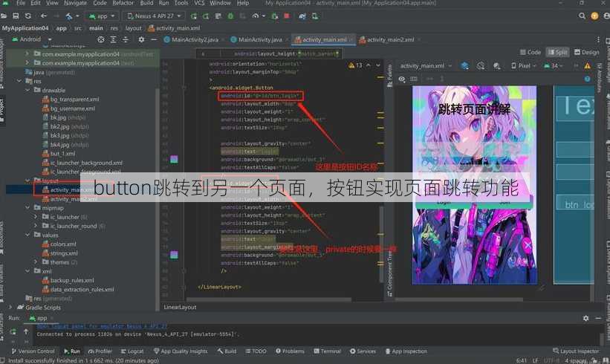Open the Layout Inspector tool window
610x364 pixels.
point(576,351)
